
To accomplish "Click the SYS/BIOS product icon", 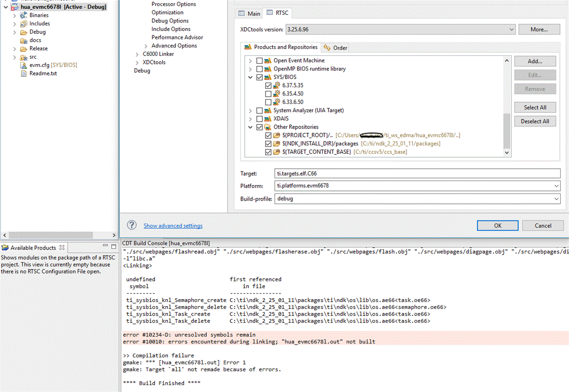I will (x=267, y=77).
